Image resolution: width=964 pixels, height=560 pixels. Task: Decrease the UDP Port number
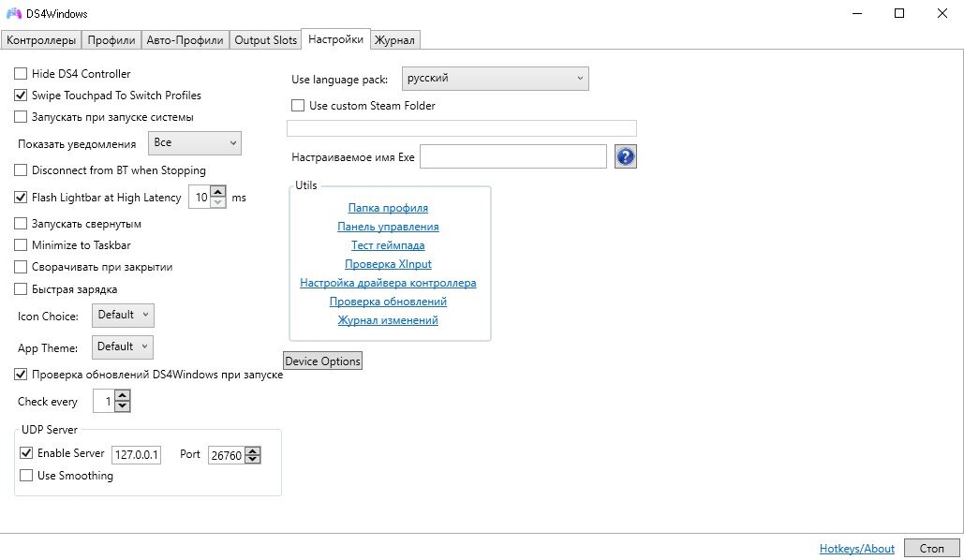tap(253, 460)
